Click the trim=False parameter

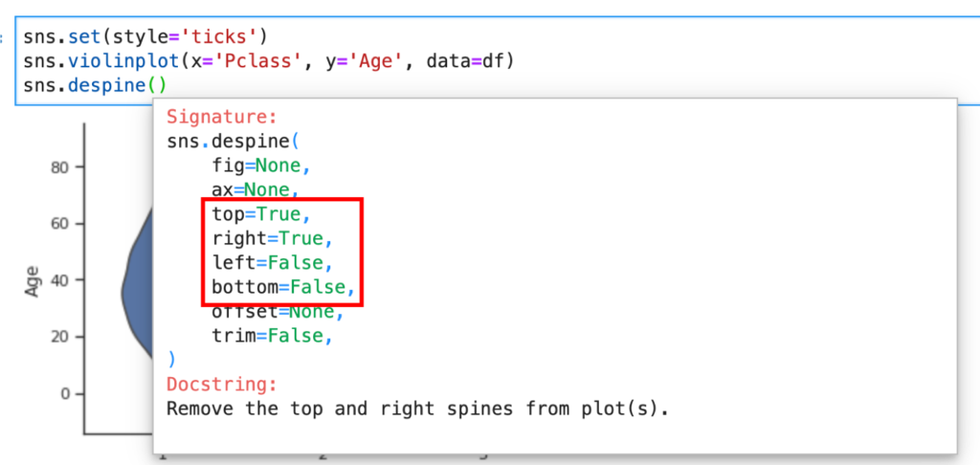pyautogui.click(x=273, y=335)
